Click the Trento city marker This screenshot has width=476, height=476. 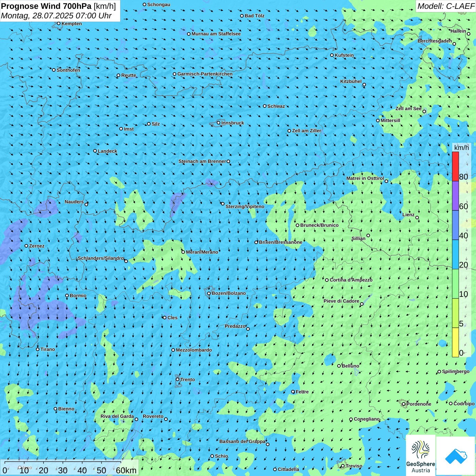[177, 379]
